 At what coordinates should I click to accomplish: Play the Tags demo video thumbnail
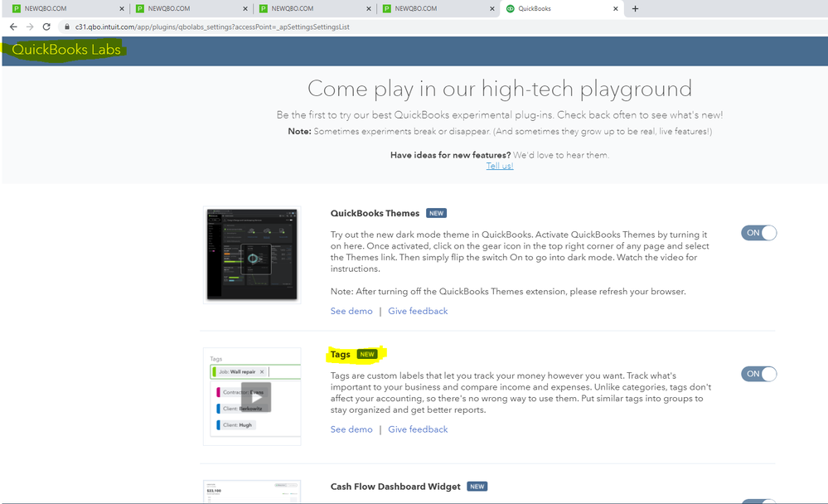pyautogui.click(x=255, y=397)
